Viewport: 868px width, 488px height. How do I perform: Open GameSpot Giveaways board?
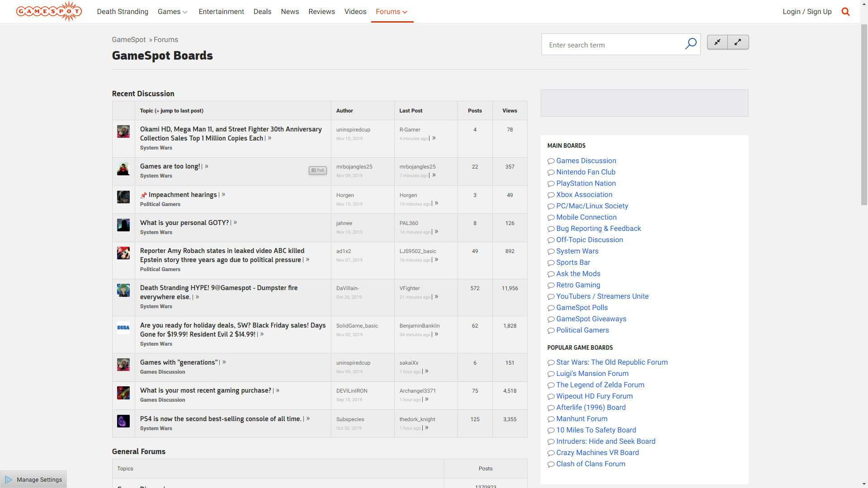coord(591,319)
